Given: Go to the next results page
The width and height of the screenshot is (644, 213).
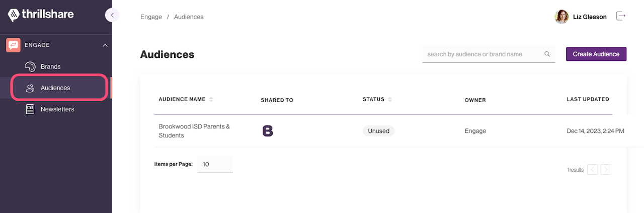Looking at the screenshot, I should click(x=606, y=170).
